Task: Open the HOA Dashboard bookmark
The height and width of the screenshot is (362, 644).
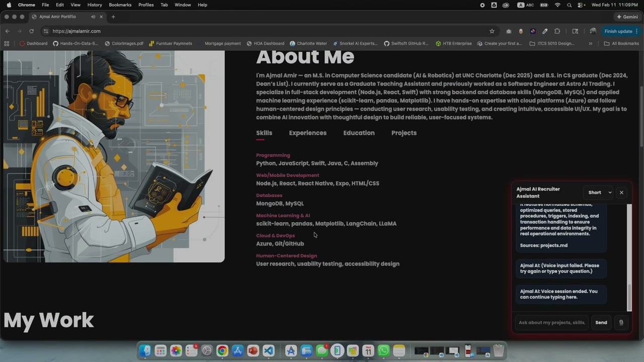Action: coord(265,43)
